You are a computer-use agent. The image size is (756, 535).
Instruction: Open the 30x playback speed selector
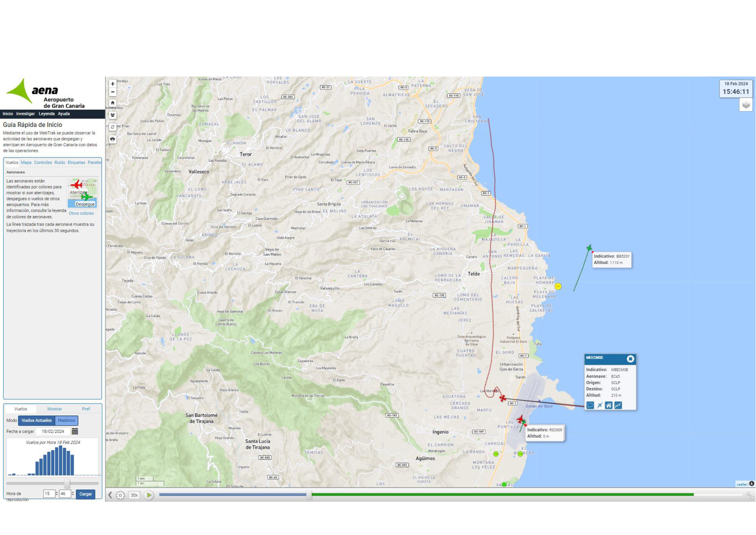point(134,495)
